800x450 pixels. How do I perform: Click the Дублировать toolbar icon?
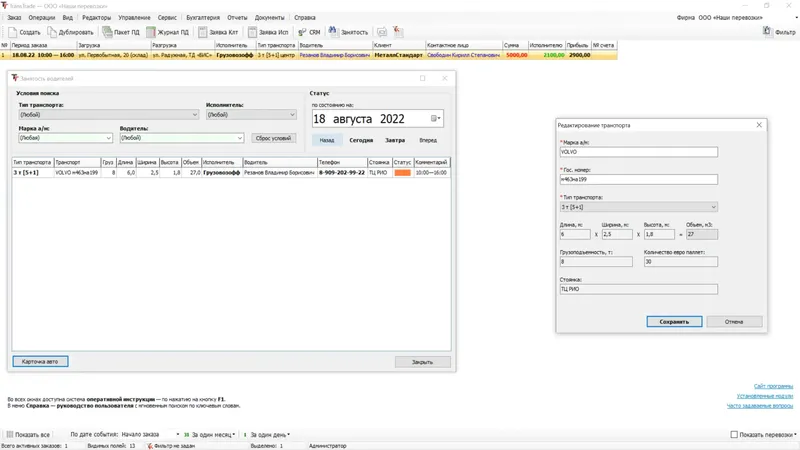[x=52, y=32]
